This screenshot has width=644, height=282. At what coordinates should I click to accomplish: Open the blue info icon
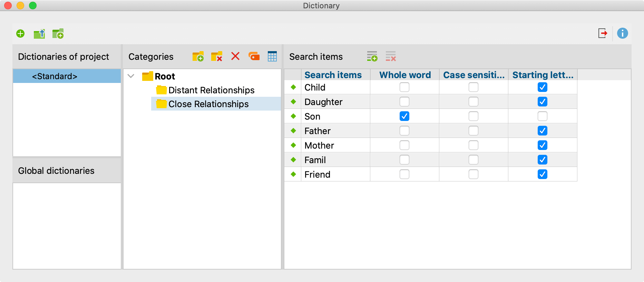(622, 33)
